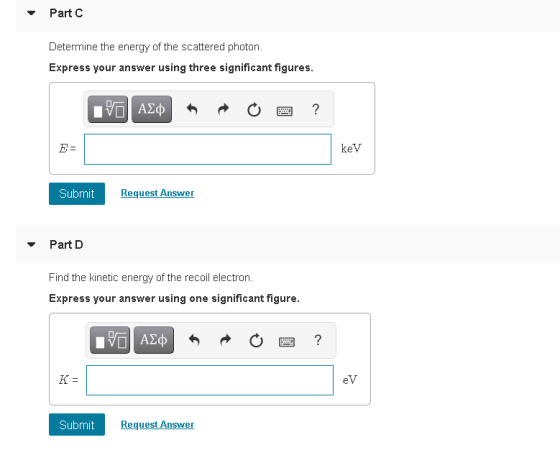Viewport: 560px width, 463px height.
Task: Redo entry in Part C toolbar
Action: 224,109
